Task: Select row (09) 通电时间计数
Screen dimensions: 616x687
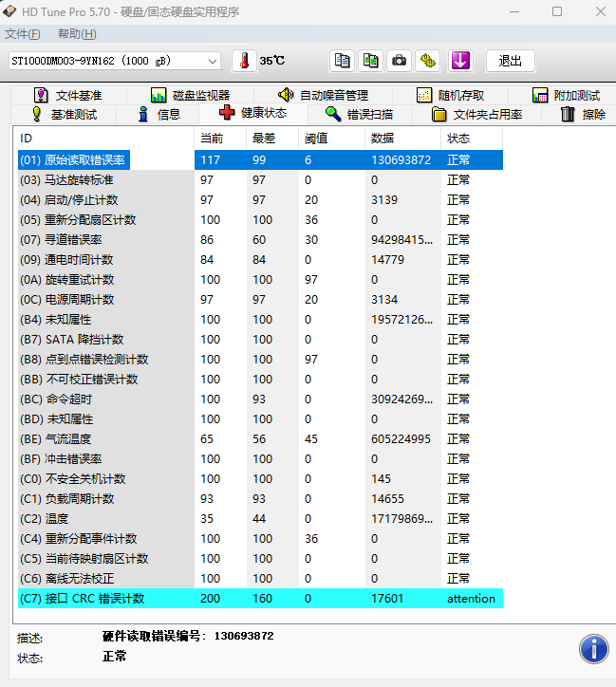Action: (260, 260)
